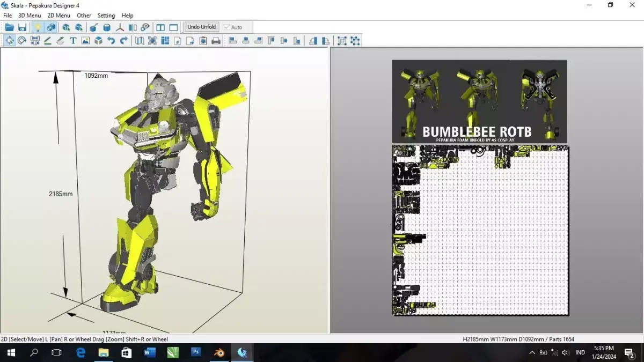
Task: Click the blue block layout icon
Action: [165, 40]
